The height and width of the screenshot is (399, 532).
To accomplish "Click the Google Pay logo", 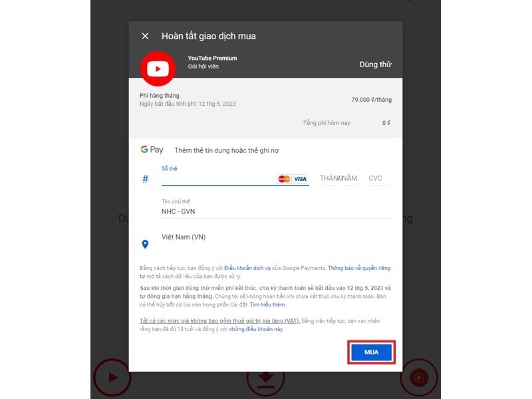I will 152,150.
